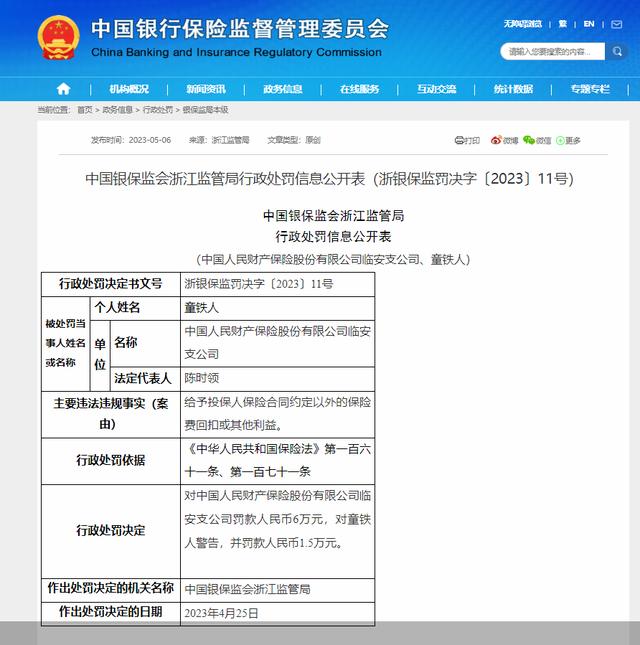Click the national emblem logo

(59, 38)
